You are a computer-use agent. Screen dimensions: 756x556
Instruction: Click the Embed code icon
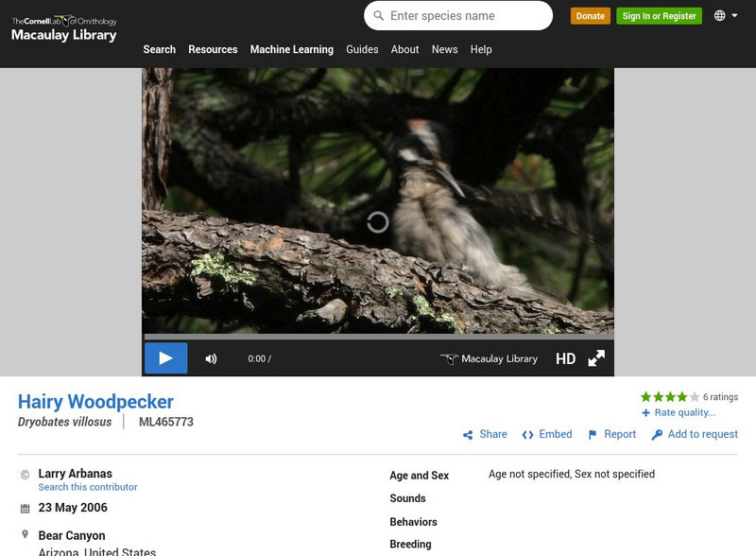(527, 435)
